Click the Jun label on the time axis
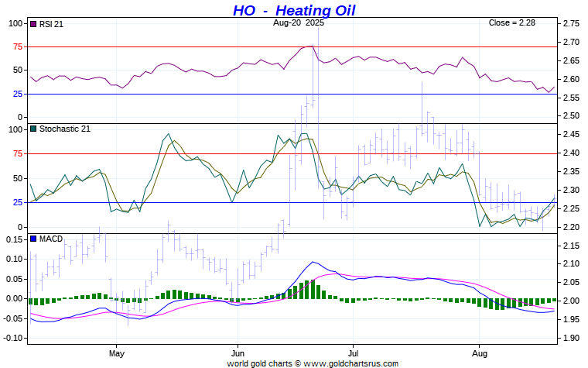 click(236, 353)
